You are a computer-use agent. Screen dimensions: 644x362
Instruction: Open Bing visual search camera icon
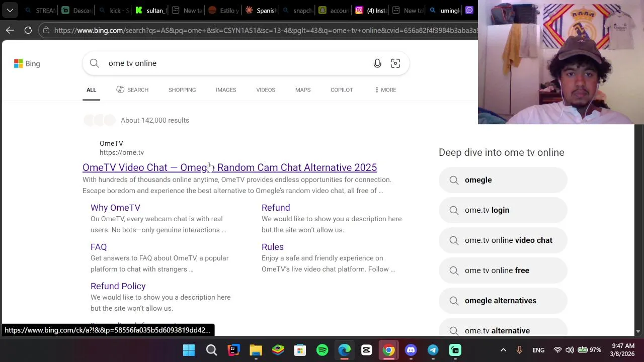pos(395,63)
